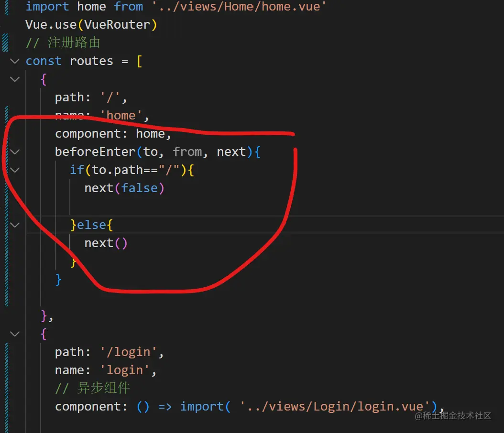This screenshot has width=504, height=433.
Task: Collapse the beforeEnter function fold arrow
Action: [x=15, y=152]
